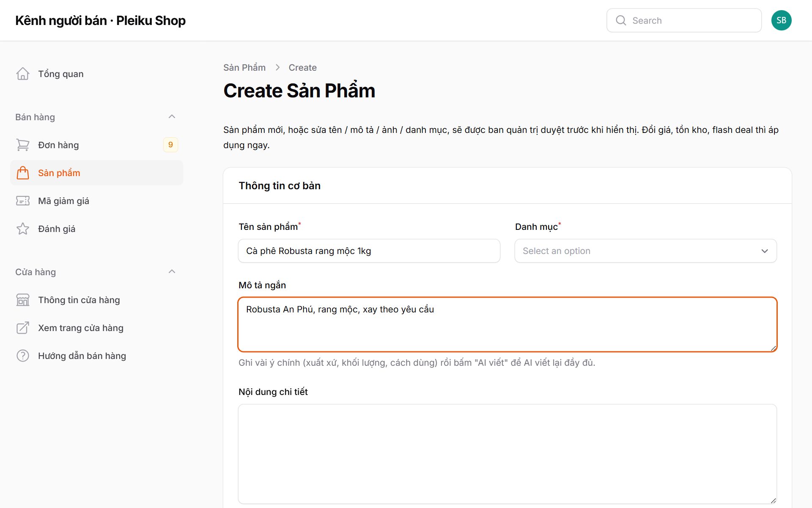Image resolution: width=812 pixels, height=508 pixels.
Task: Open Hướng dẫn bán hàng guide
Action: (96, 356)
